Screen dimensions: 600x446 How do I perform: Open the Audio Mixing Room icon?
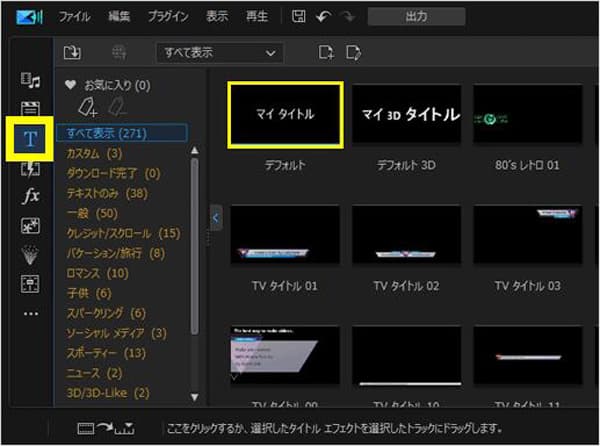coord(30,284)
